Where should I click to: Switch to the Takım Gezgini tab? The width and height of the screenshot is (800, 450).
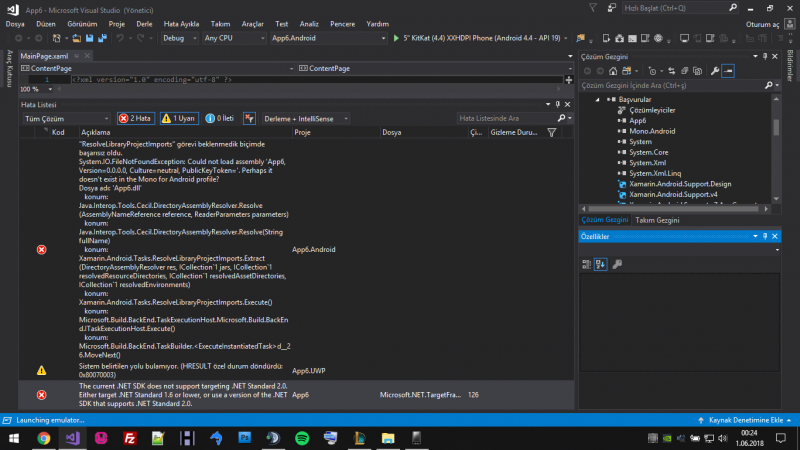coord(657,220)
